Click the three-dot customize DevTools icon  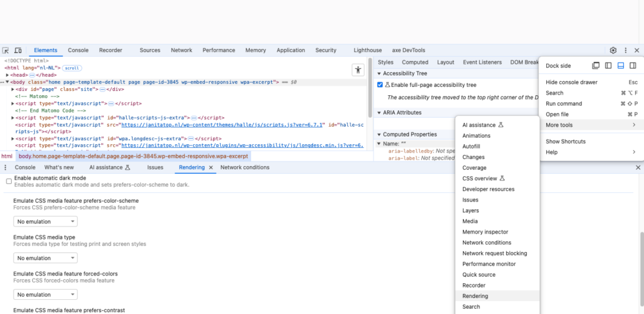(x=625, y=50)
